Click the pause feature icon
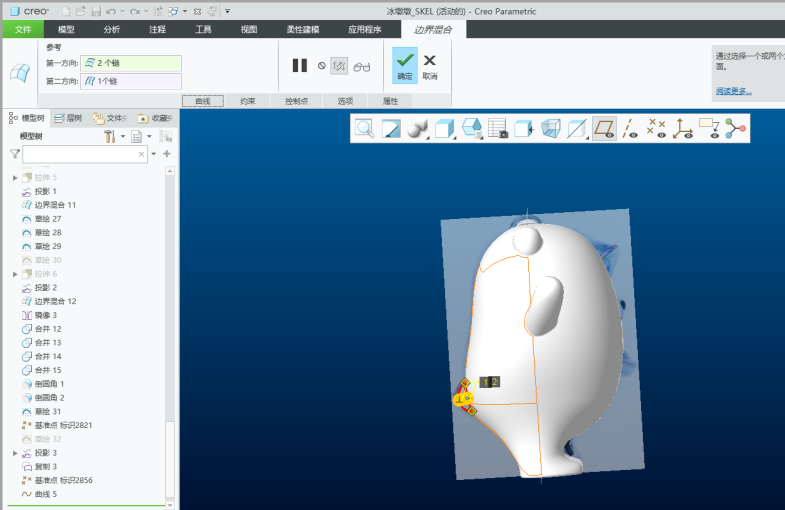Screen dimensions: 785x510 tap(299, 65)
